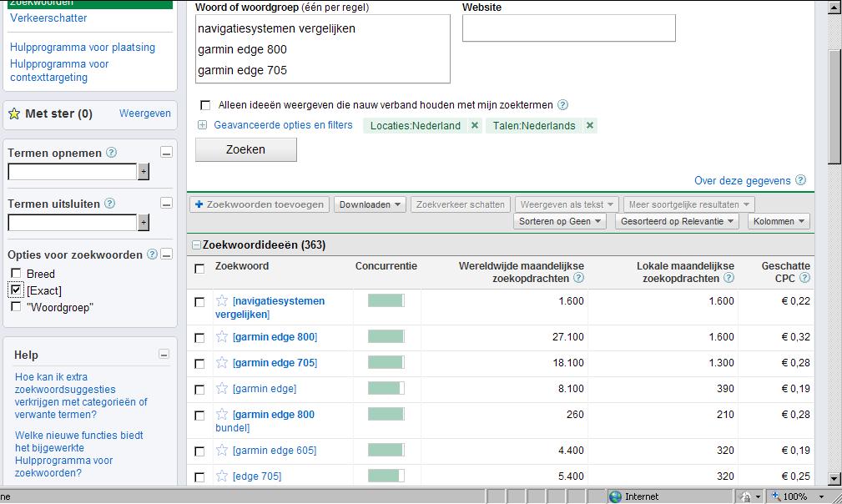Collapse the Zoekwoordideeën (363) section
This screenshot has height=504, width=842.
pos(197,244)
